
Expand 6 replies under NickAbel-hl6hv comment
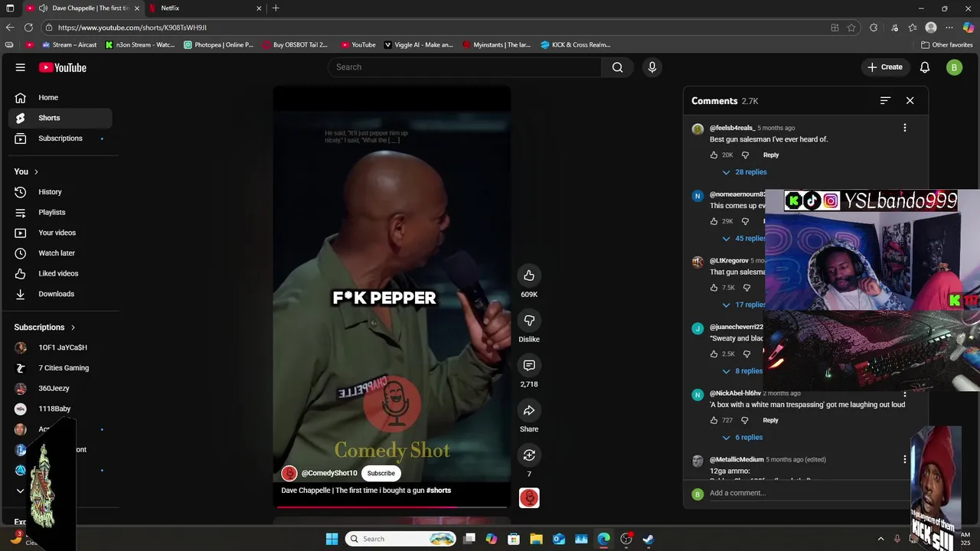742,438
